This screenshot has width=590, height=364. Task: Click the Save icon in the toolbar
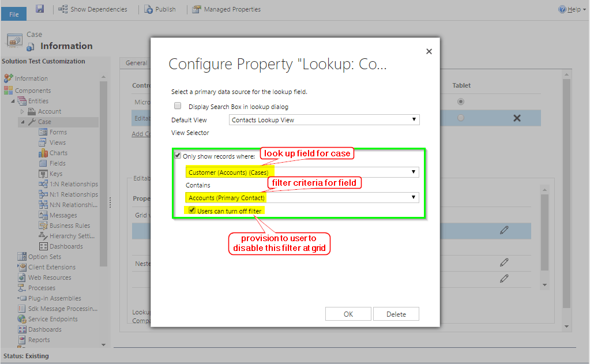[39, 9]
